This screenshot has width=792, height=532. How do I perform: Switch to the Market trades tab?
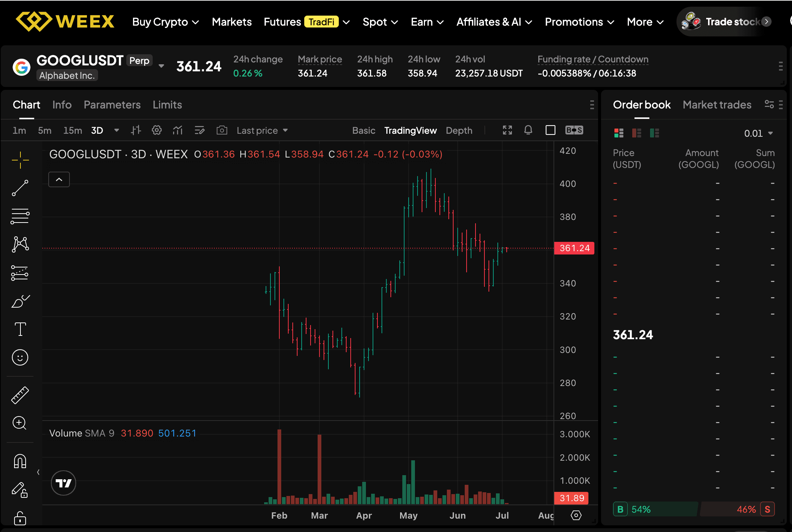[717, 105]
